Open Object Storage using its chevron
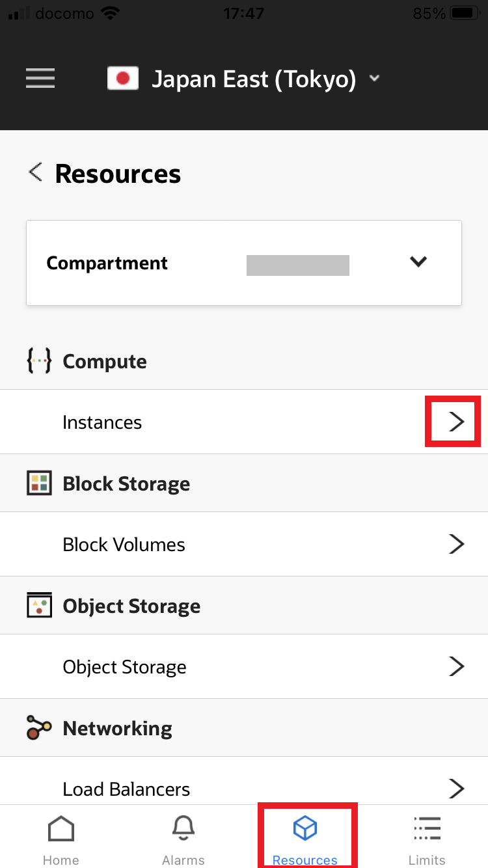The image size is (488, 868). pos(457,666)
